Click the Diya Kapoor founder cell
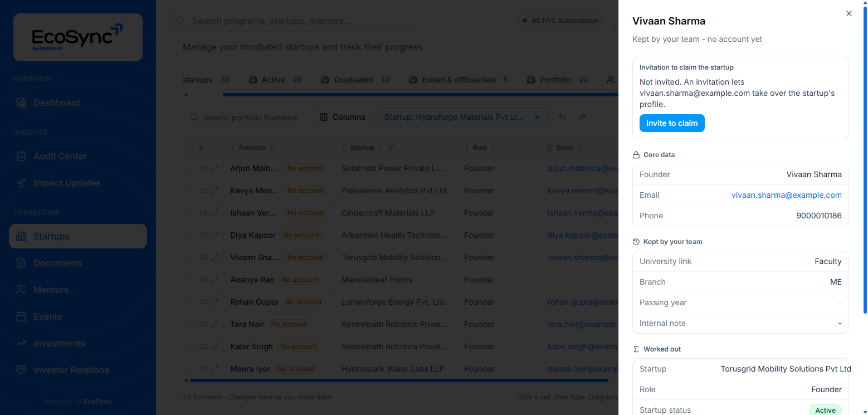Viewport: 868px width, 415px height. [279, 235]
